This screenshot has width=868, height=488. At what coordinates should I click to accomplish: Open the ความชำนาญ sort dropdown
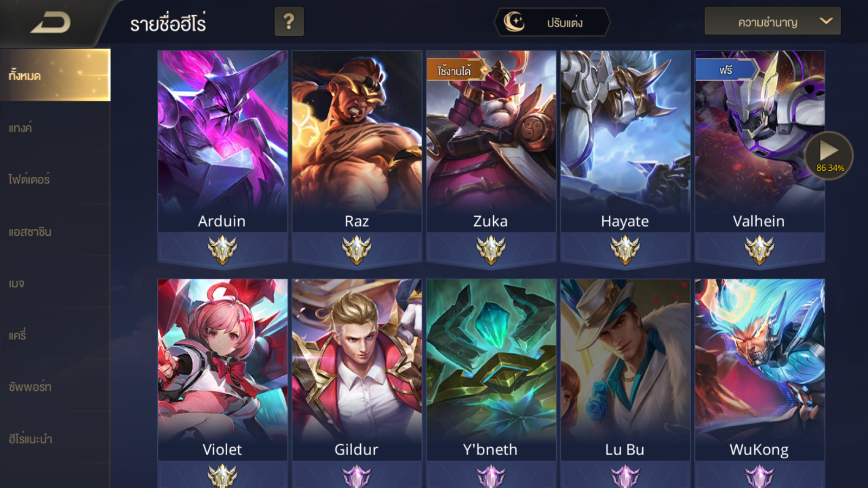[773, 21]
